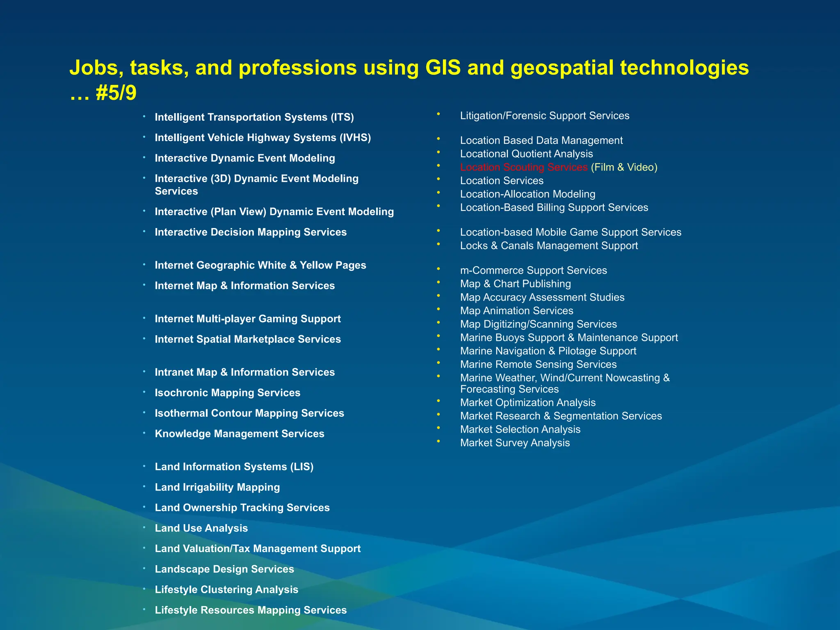Select 'Litigation/Forensic Support Services'
Viewport: 840px width, 630px height.
click(x=545, y=116)
